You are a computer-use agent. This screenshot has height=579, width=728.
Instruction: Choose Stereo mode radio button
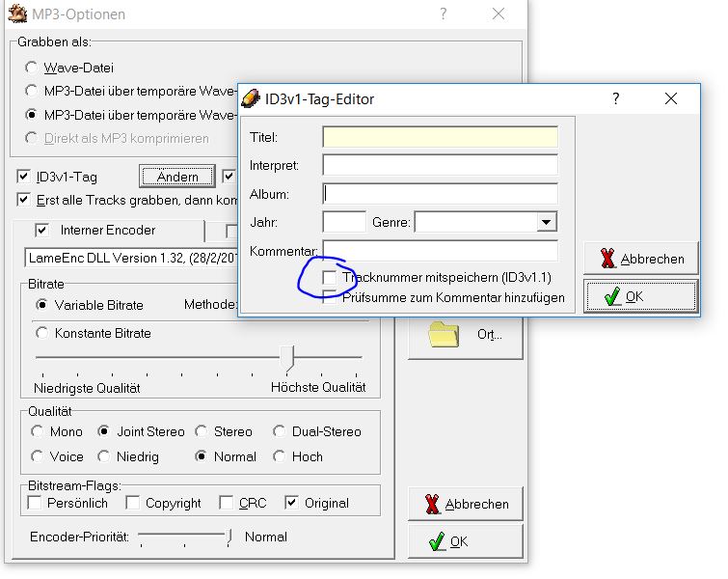tap(201, 431)
